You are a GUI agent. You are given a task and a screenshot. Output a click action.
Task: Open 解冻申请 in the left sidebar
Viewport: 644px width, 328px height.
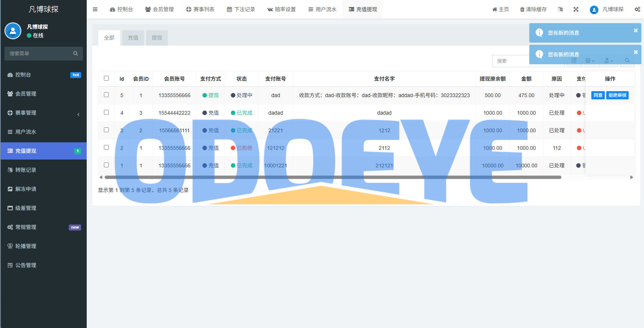pos(44,189)
